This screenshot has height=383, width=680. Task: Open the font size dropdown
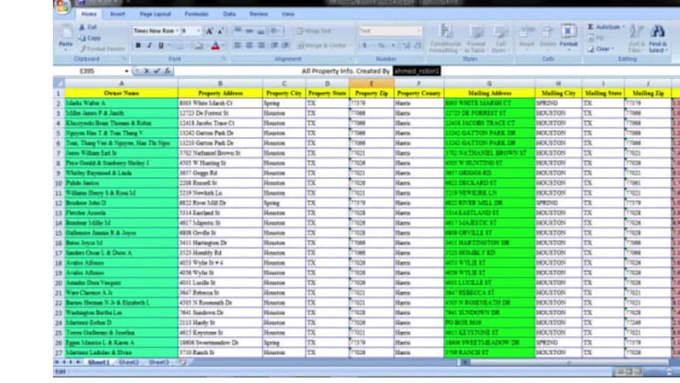[x=199, y=31]
